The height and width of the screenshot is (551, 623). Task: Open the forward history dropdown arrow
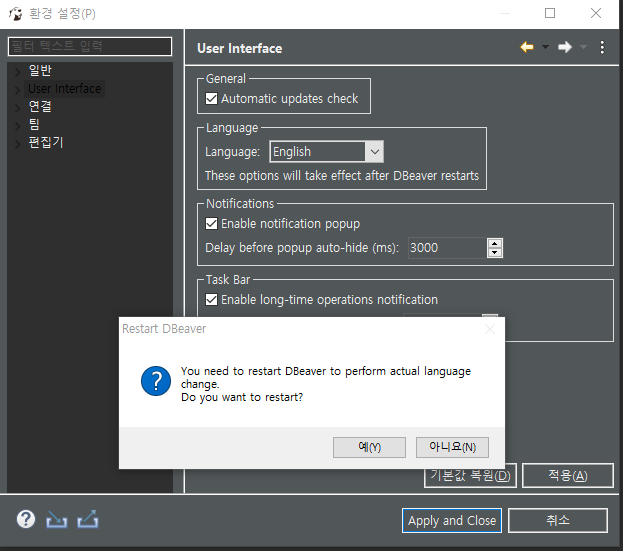583,47
